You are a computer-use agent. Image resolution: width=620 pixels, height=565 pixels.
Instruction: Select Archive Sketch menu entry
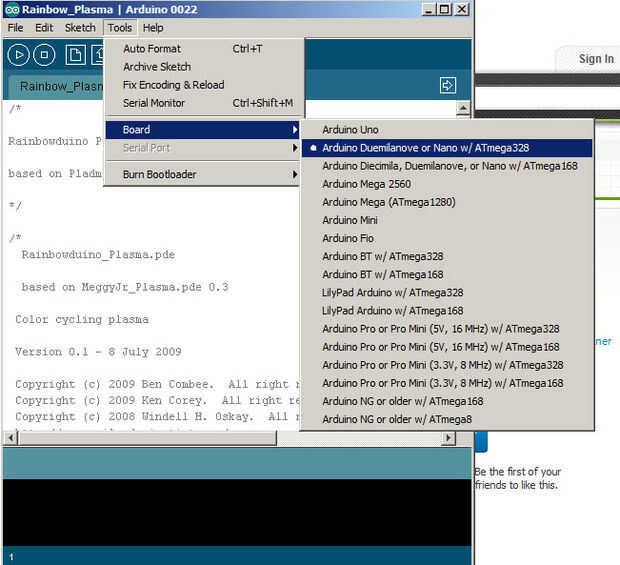coord(202,67)
